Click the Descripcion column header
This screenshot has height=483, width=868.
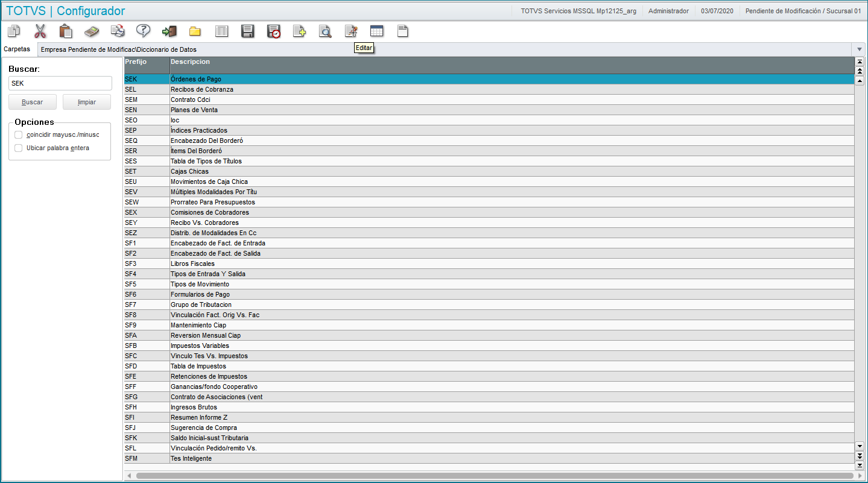coord(512,65)
